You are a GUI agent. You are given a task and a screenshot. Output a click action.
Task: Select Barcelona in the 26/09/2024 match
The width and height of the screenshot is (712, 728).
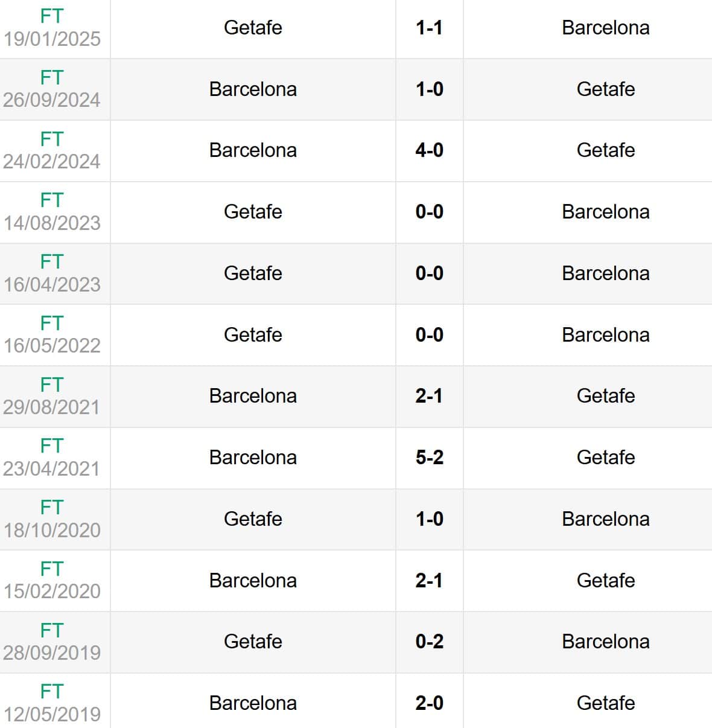253,89
